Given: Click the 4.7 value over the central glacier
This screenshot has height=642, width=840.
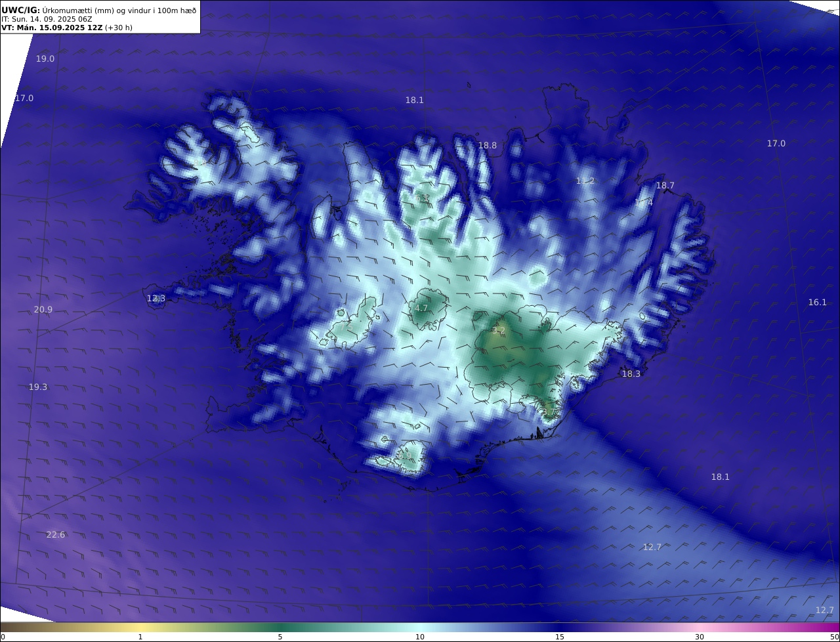Looking at the screenshot, I should [x=421, y=309].
